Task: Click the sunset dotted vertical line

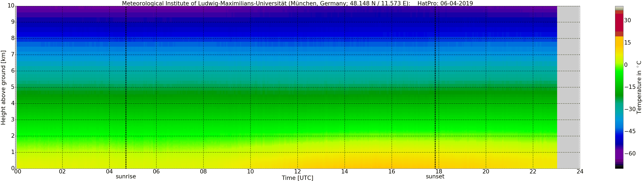Action: [435, 88]
